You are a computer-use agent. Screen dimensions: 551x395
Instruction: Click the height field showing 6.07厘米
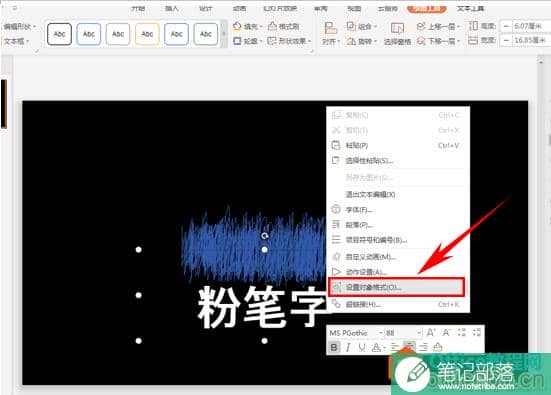click(531, 26)
